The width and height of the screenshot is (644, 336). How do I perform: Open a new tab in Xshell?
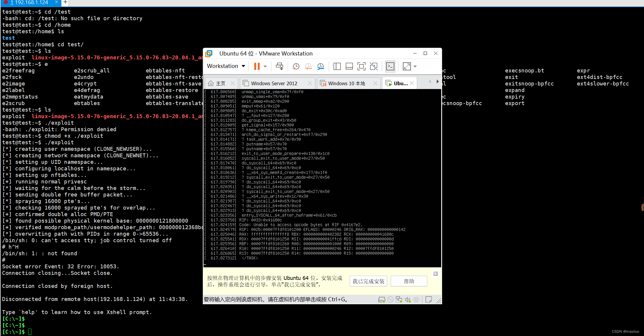(x=65, y=3)
